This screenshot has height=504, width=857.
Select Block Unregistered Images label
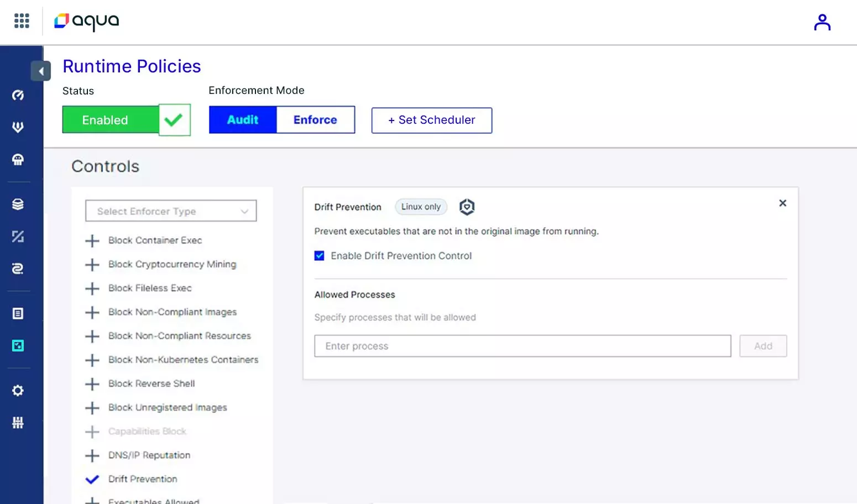168,407
